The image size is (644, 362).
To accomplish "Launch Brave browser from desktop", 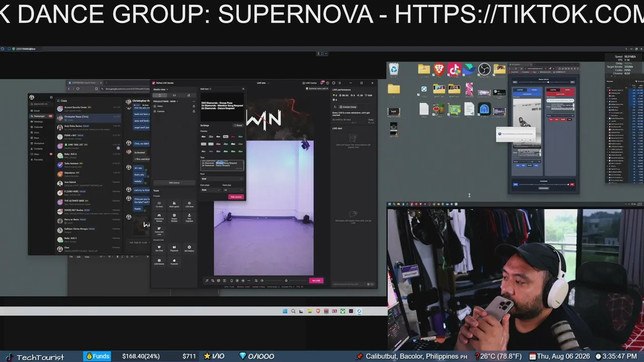I will tap(439, 69).
